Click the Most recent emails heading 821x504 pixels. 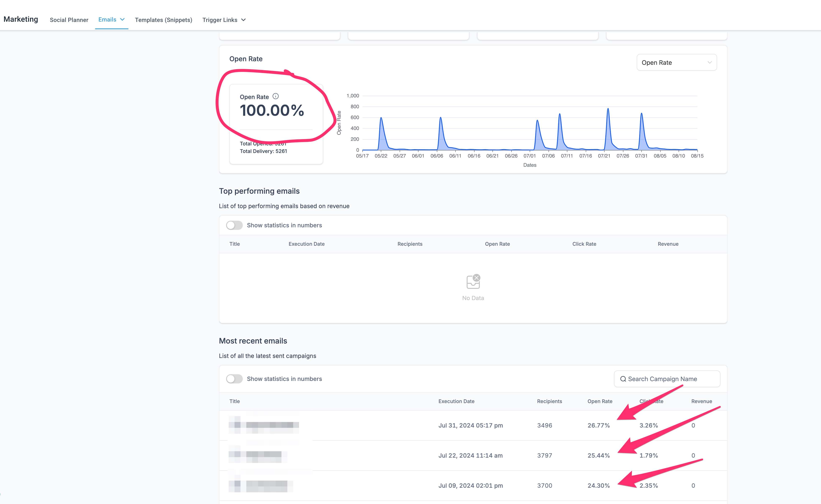(x=253, y=341)
